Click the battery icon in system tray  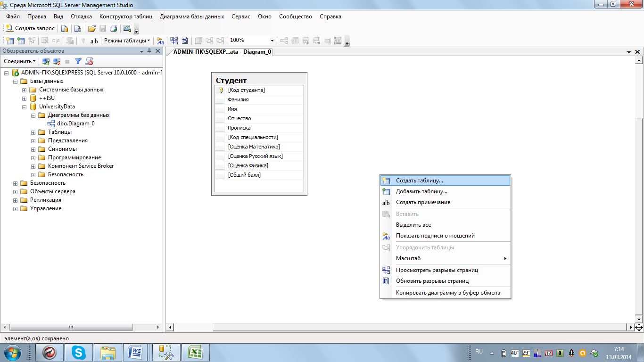click(x=504, y=353)
